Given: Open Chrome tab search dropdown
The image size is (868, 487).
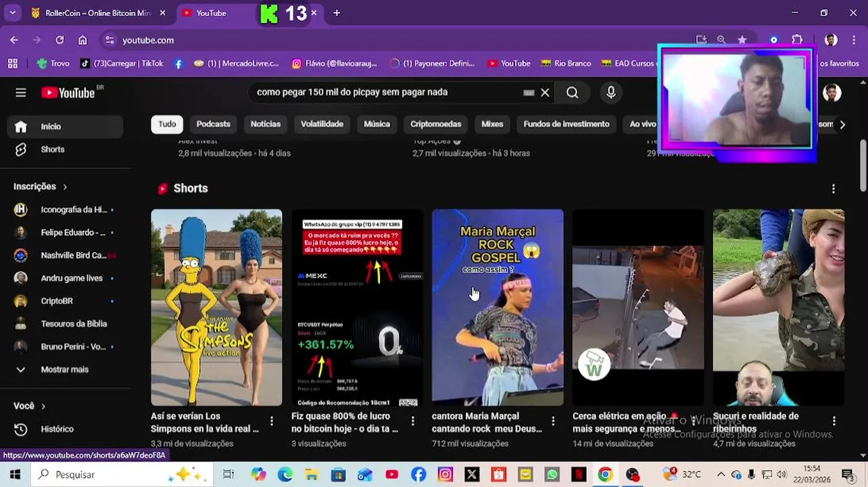Looking at the screenshot, I should click(x=12, y=13).
